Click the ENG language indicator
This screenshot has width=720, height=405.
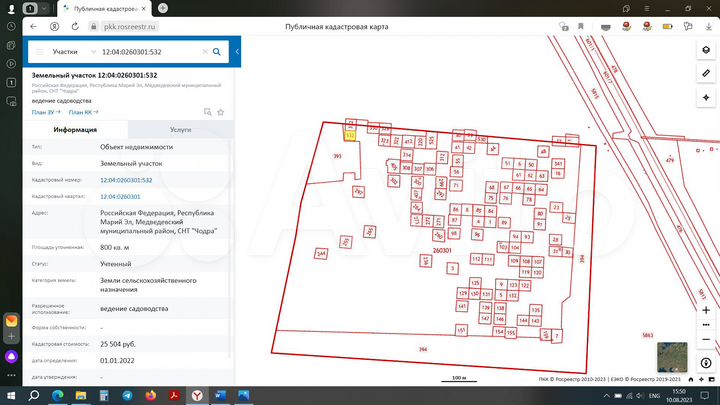[x=654, y=396]
